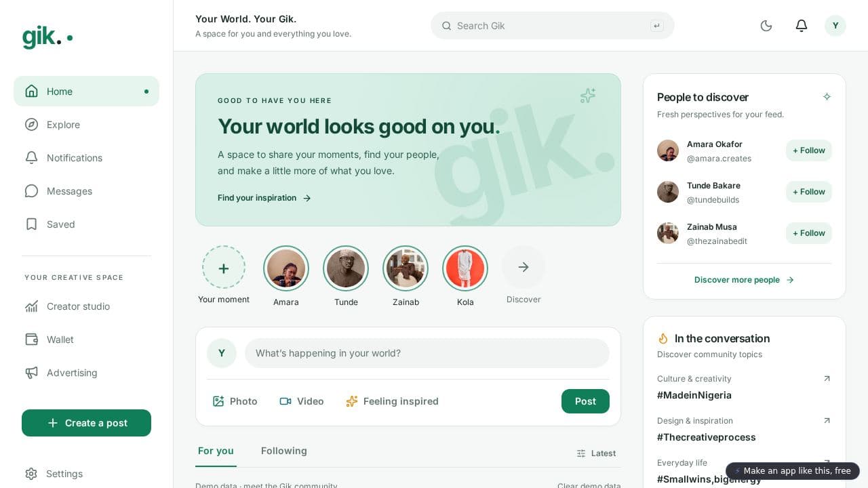Open the #MadeinNigeria topic arrow

827,379
